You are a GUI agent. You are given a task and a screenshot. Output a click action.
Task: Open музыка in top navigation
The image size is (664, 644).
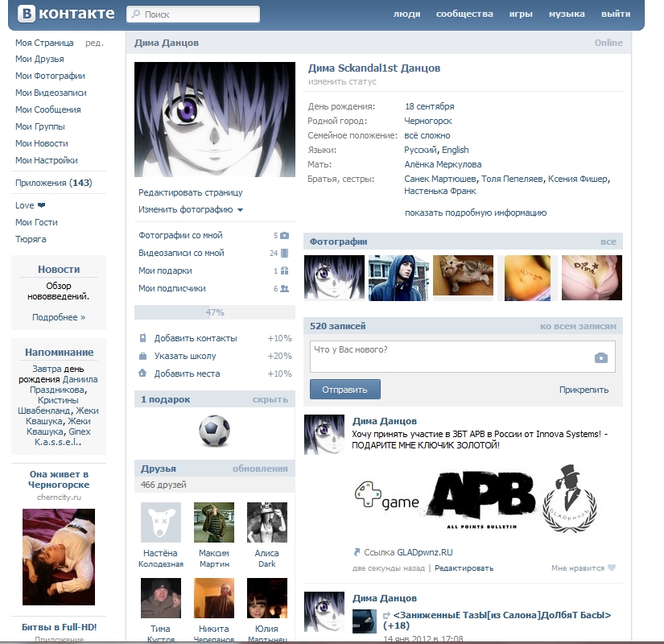[x=567, y=14]
